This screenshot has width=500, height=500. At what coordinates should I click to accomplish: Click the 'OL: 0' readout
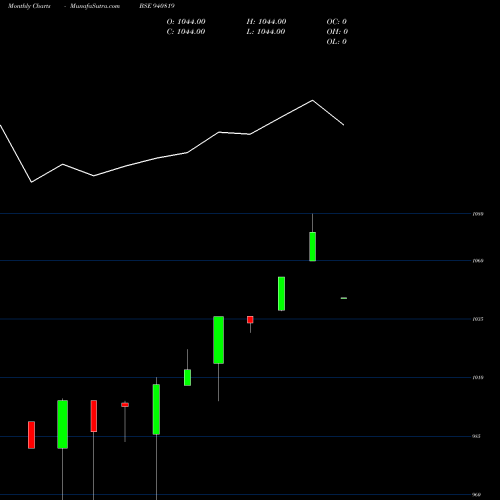point(337,42)
